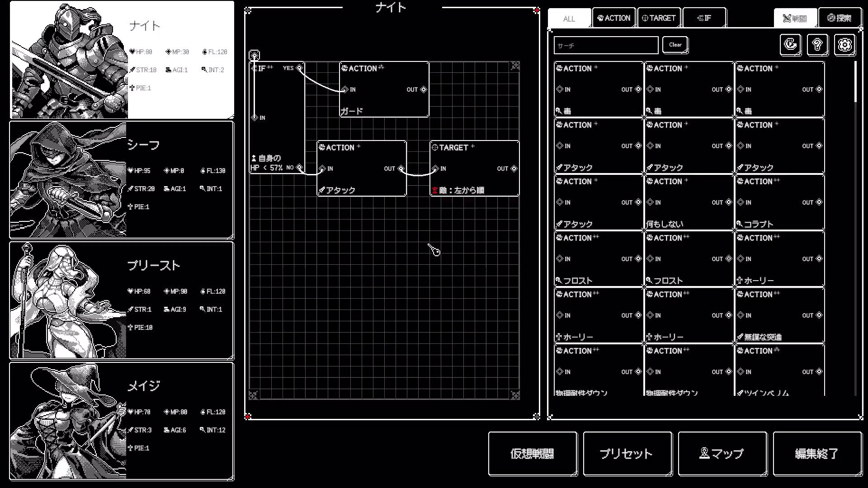Click the OUT port on the ガード action node
Screen dimensions: 868x488
424,89
